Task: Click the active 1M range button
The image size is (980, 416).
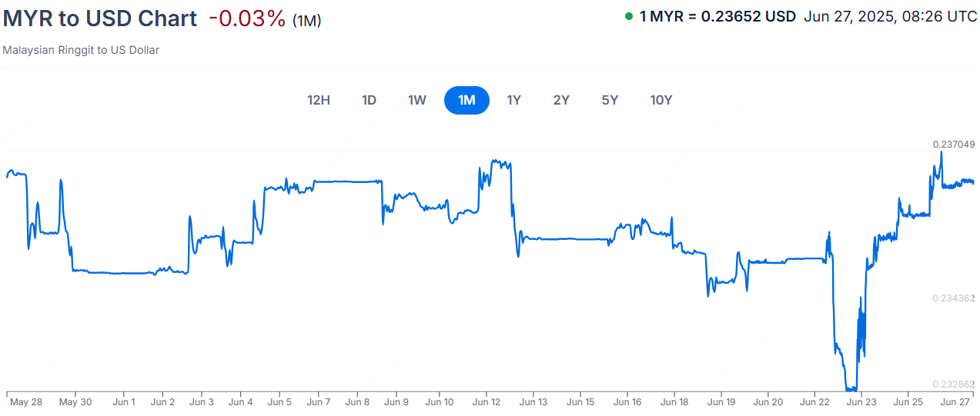Action: tap(467, 100)
